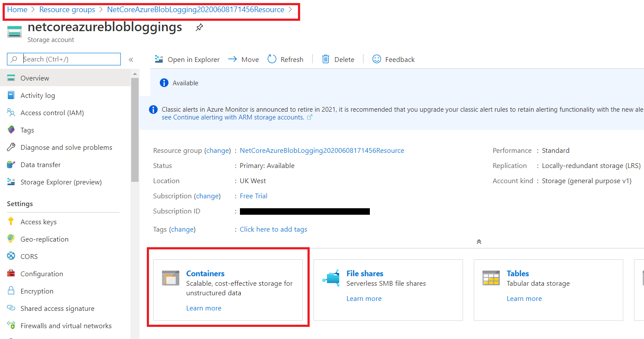Select the Geo-replication option
The width and height of the screenshot is (644, 339).
pos(44,239)
